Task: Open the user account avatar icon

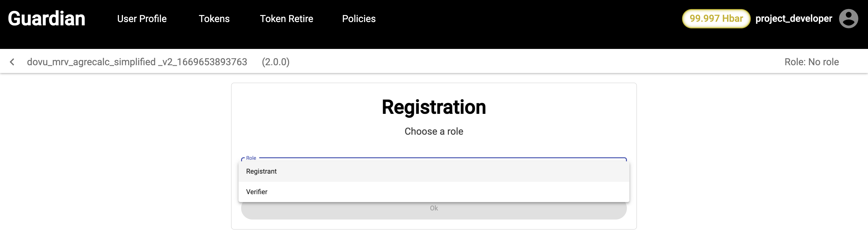Action: pos(848,18)
